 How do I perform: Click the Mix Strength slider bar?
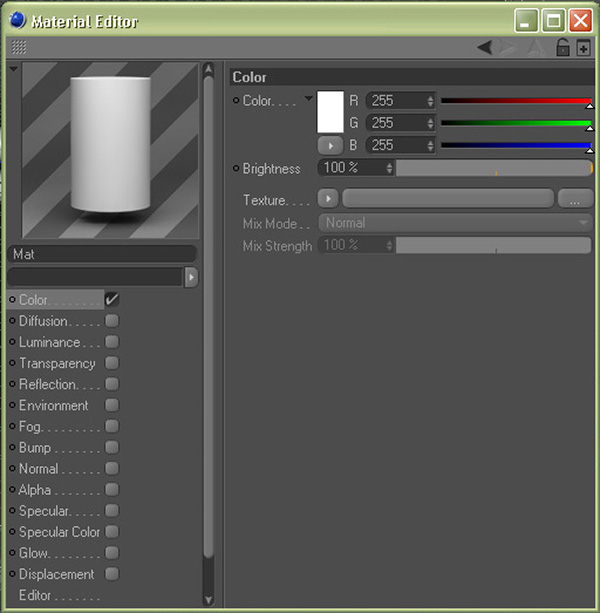[493, 246]
